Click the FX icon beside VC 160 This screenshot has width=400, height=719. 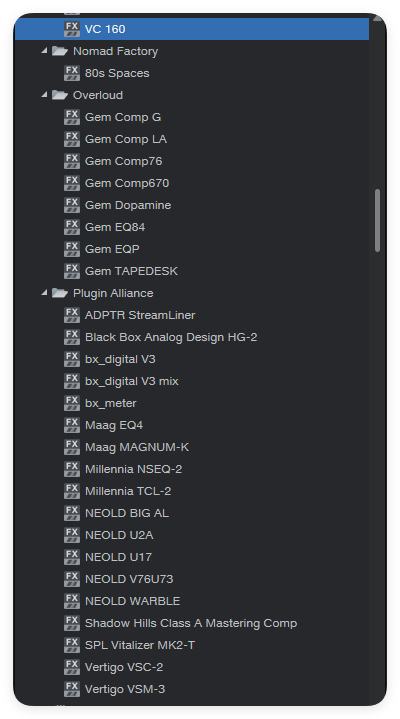(x=72, y=29)
